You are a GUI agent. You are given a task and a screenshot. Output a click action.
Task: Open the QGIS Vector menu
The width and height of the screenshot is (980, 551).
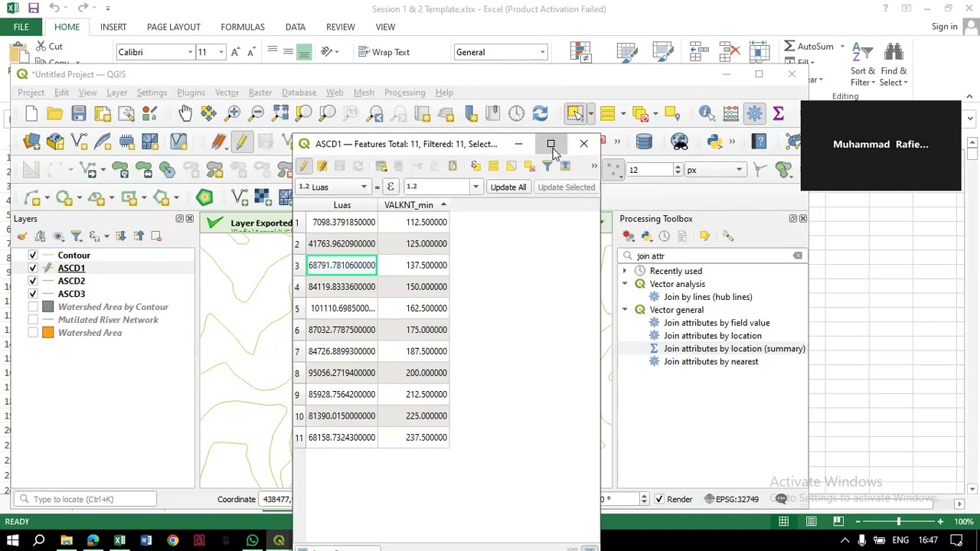pyautogui.click(x=227, y=93)
